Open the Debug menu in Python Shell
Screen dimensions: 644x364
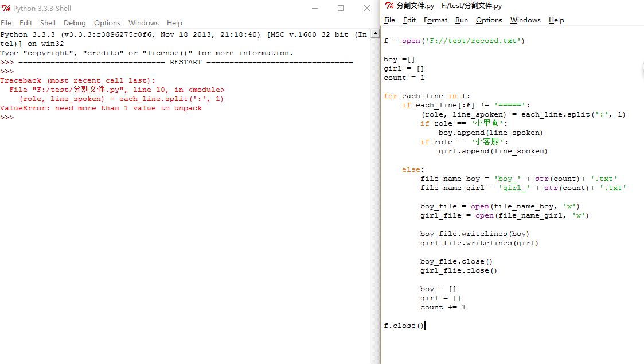[x=75, y=23]
